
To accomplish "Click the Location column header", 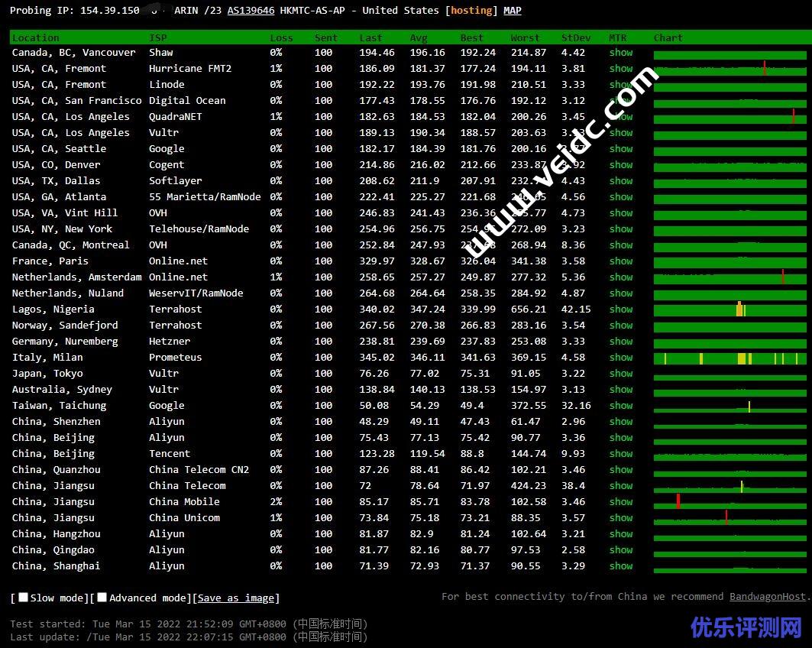I will [35, 37].
